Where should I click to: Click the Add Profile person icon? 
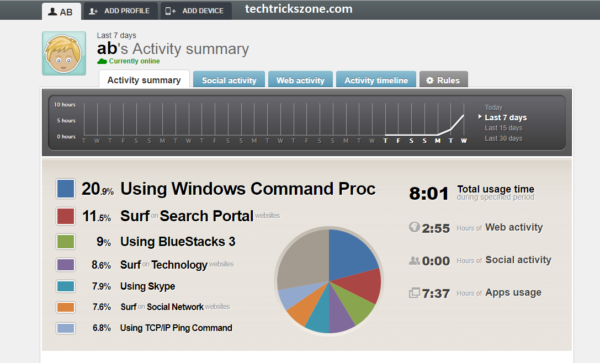[93, 11]
